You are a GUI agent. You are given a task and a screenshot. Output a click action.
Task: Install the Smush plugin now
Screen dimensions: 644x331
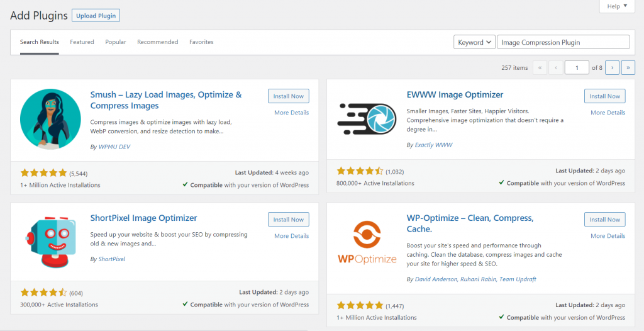(x=288, y=96)
